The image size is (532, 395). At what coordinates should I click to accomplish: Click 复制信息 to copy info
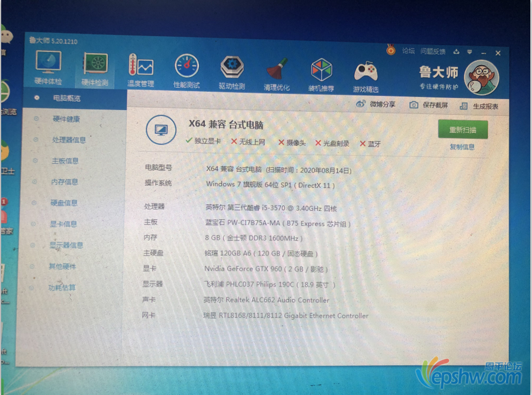462,147
